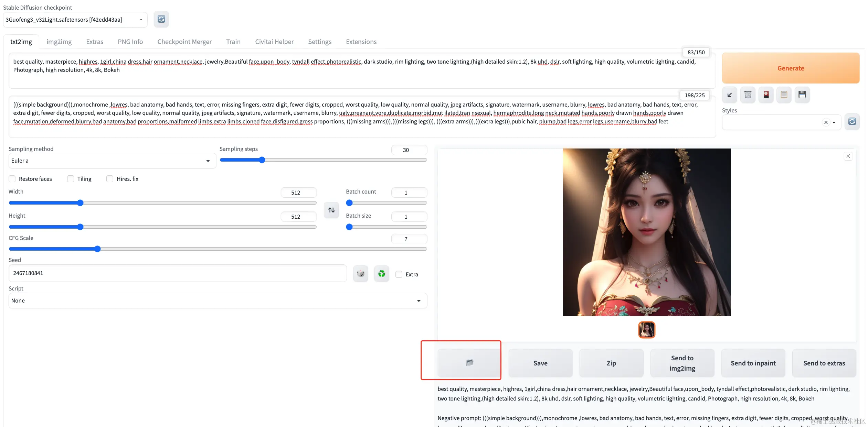Open the output folder with folder icon
The width and height of the screenshot is (868, 427).
[469, 363]
